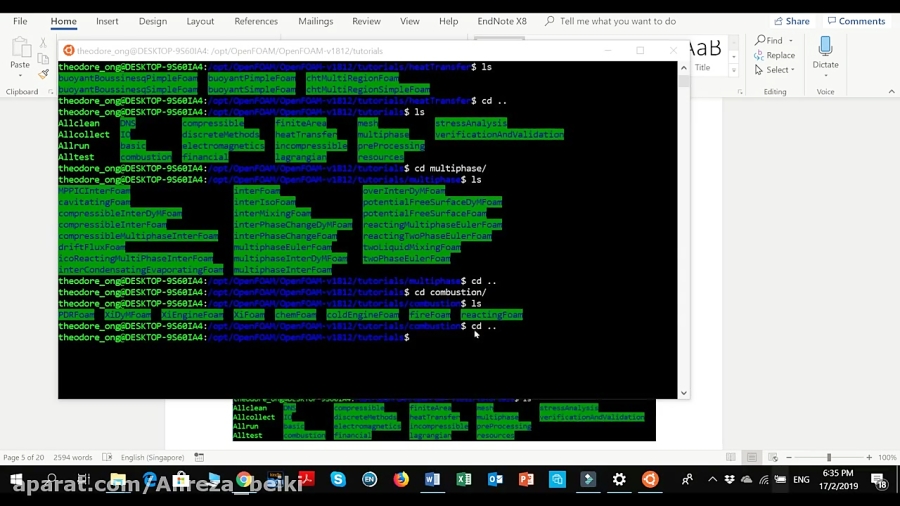Click the macro recording status icon
This screenshot has width=900, height=506.
click(x=199, y=457)
